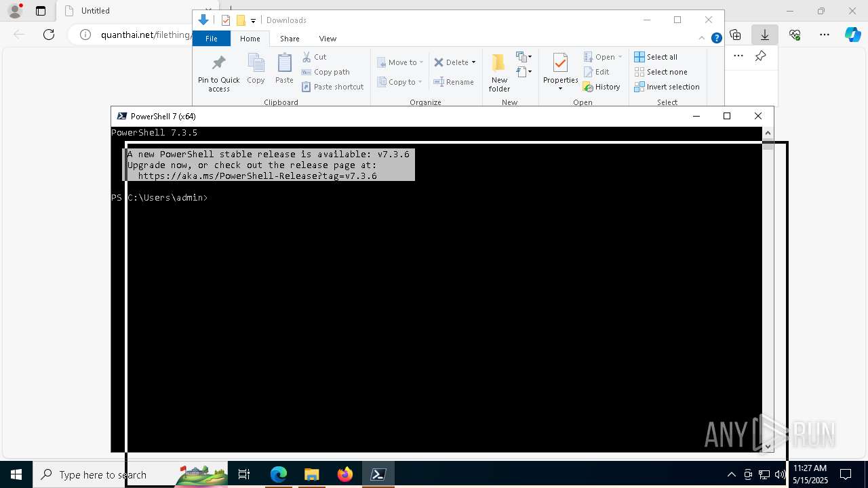Image resolution: width=868 pixels, height=488 pixels.
Task: Open Edge Downloads toolbar button
Action: pos(764,35)
